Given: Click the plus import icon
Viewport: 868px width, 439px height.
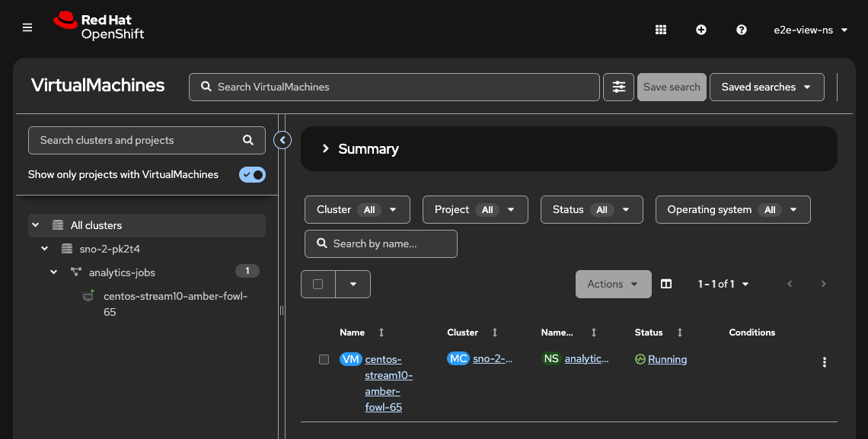Looking at the screenshot, I should (x=701, y=30).
